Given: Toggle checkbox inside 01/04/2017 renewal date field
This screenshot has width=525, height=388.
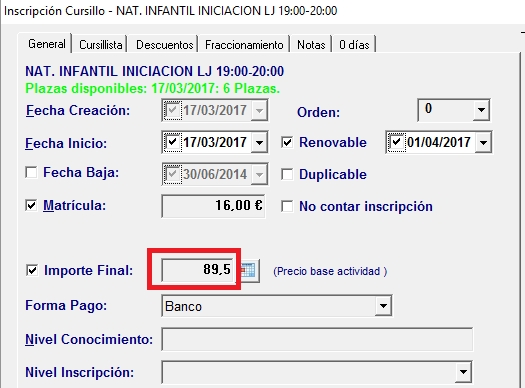Looking at the screenshot, I should (x=396, y=142).
